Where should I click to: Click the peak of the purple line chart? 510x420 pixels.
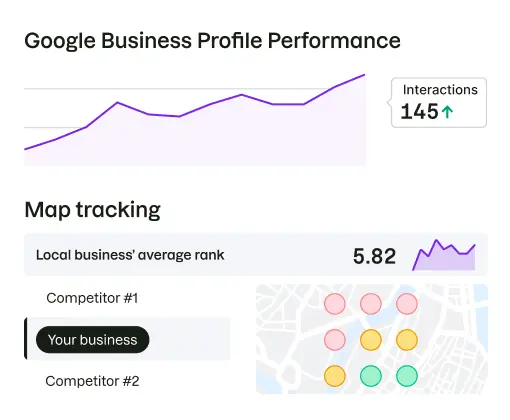click(364, 75)
